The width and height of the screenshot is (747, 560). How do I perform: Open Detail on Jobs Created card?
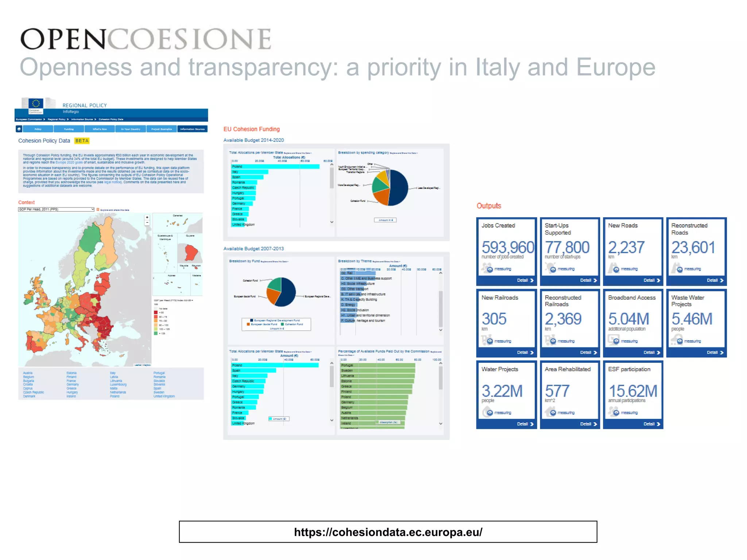point(525,280)
